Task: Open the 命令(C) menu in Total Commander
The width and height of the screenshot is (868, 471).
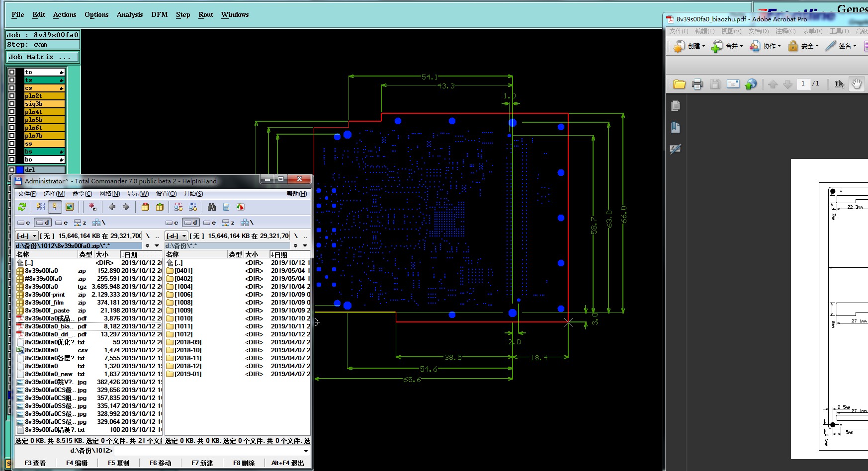Action: click(82, 194)
